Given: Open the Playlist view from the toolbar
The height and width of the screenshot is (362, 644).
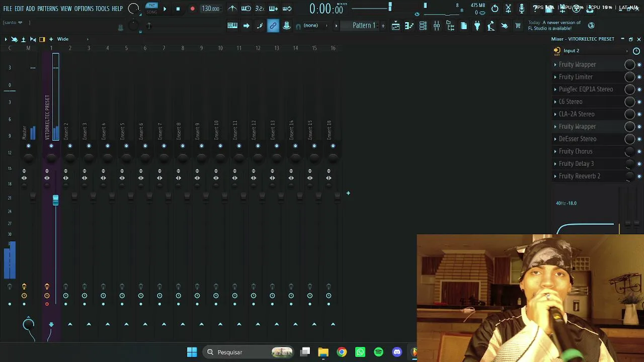Looking at the screenshot, I should pyautogui.click(x=396, y=26).
